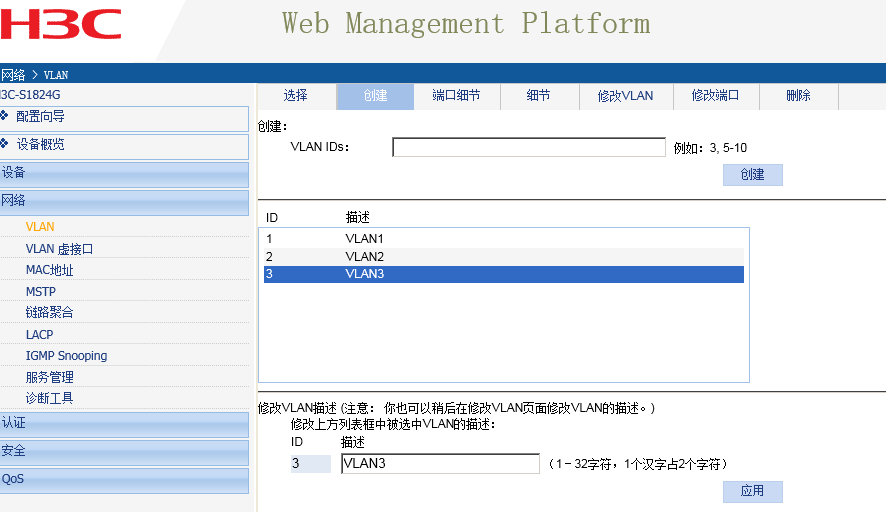Open IGMP Snooping in the sidebar
886x512 pixels.
(x=66, y=355)
